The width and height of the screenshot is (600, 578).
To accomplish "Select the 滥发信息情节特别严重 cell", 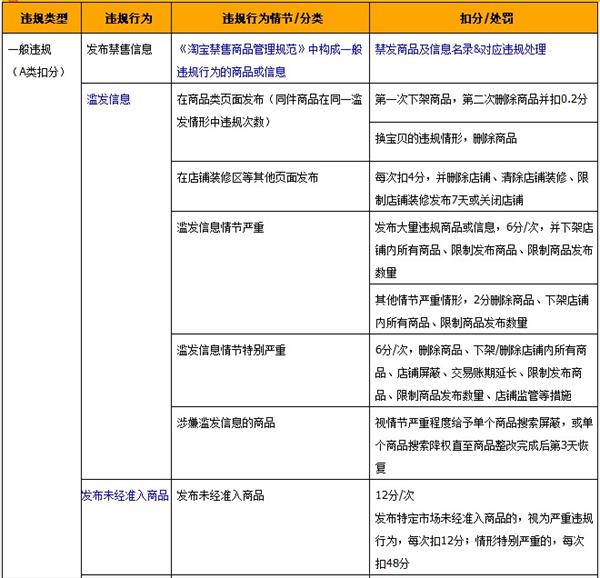I will coord(231,349).
